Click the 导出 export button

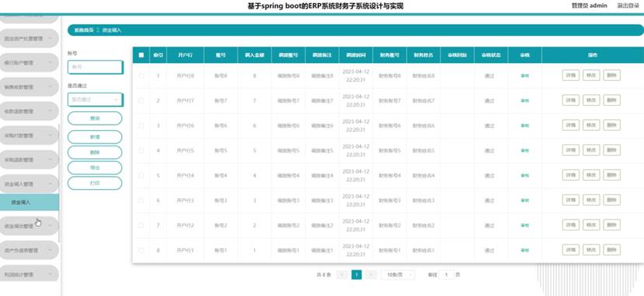point(95,167)
